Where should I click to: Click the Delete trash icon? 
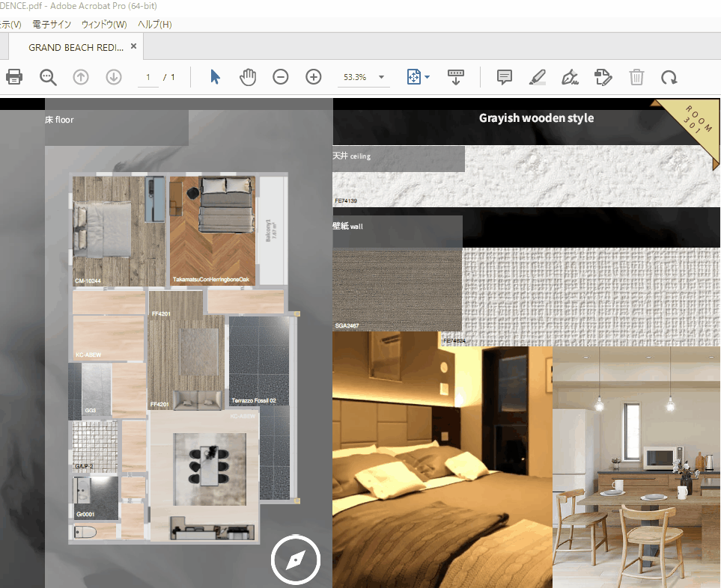(x=636, y=77)
